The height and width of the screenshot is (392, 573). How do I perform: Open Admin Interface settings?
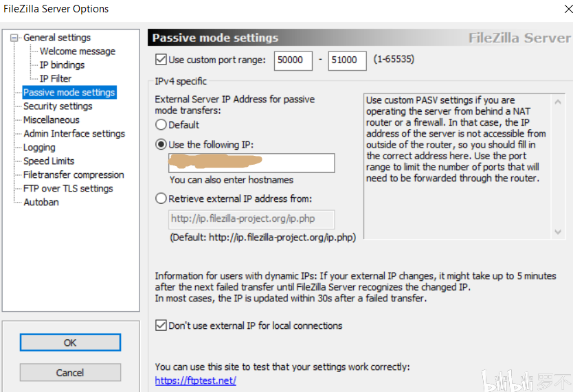tap(74, 134)
